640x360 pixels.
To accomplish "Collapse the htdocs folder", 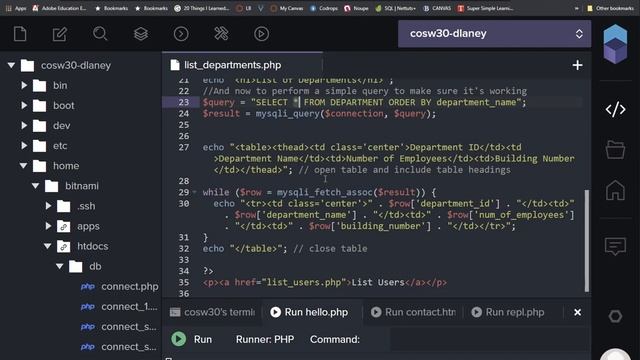I will (47, 246).
